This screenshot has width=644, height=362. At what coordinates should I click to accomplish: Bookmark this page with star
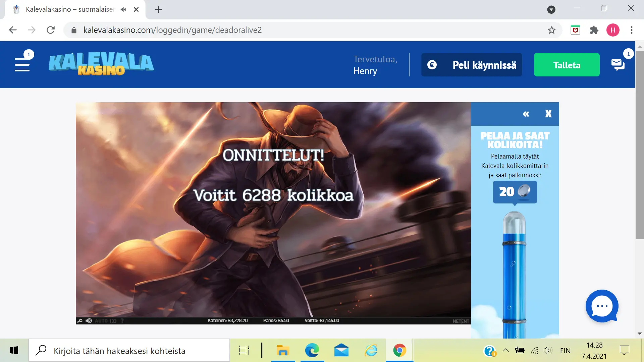(552, 30)
